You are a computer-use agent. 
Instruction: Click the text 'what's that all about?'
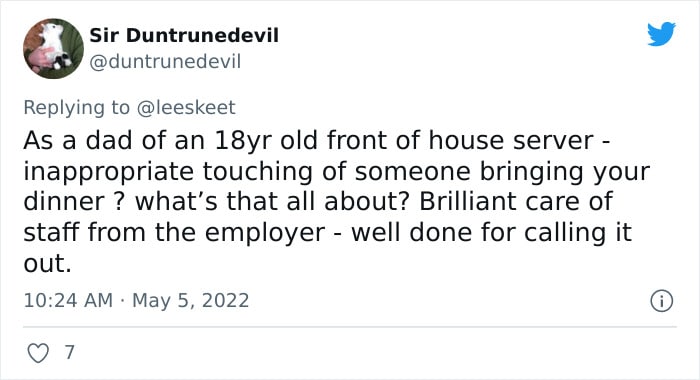click(x=272, y=201)
